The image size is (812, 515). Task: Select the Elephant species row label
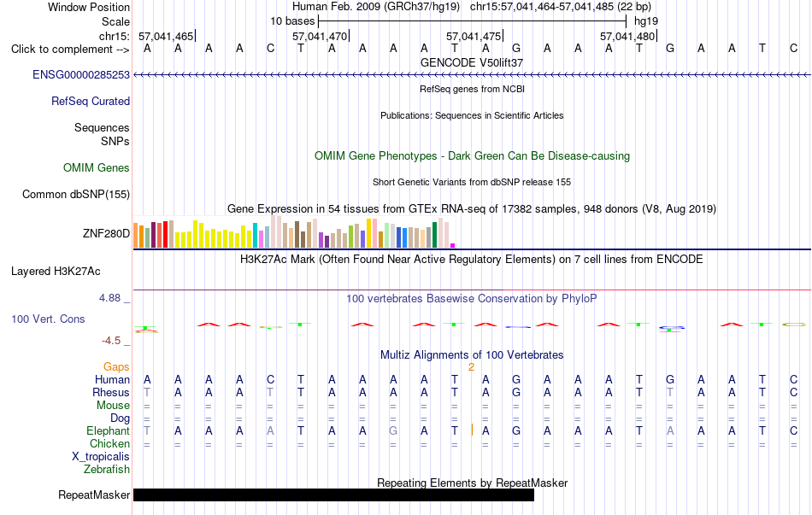pyautogui.click(x=109, y=431)
